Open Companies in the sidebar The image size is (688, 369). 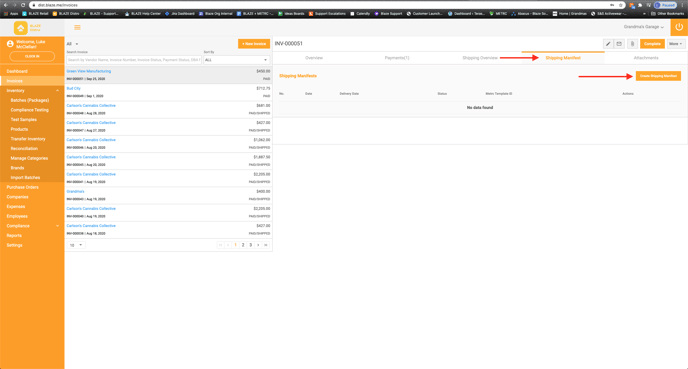click(18, 197)
